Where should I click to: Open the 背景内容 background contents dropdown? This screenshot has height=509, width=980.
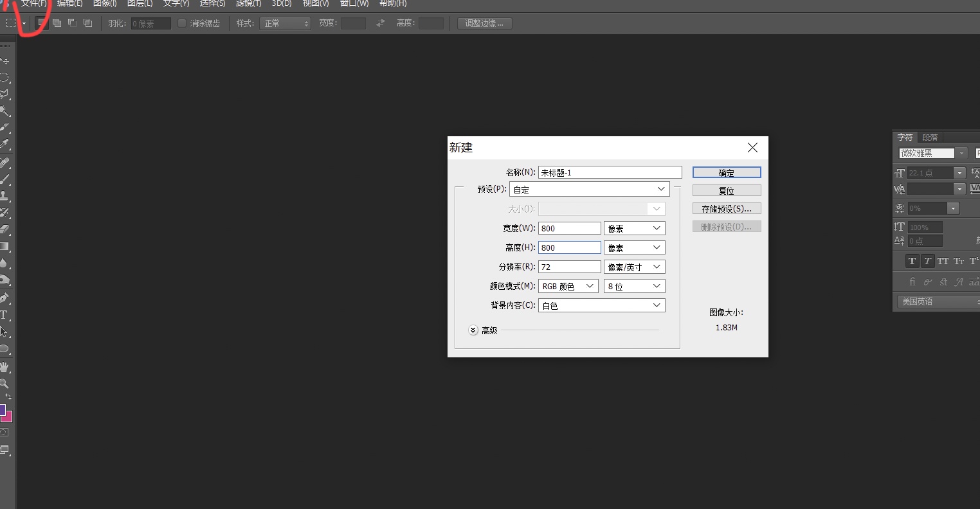(602, 305)
